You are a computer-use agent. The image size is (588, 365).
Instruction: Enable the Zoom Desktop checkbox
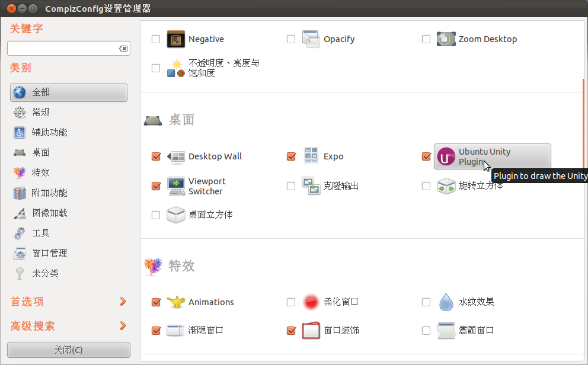coord(426,39)
